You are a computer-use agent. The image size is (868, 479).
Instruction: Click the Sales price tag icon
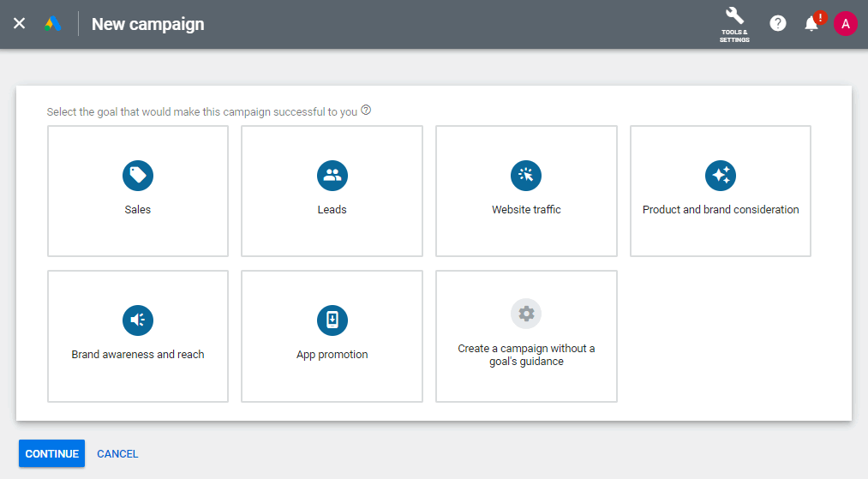point(137,176)
